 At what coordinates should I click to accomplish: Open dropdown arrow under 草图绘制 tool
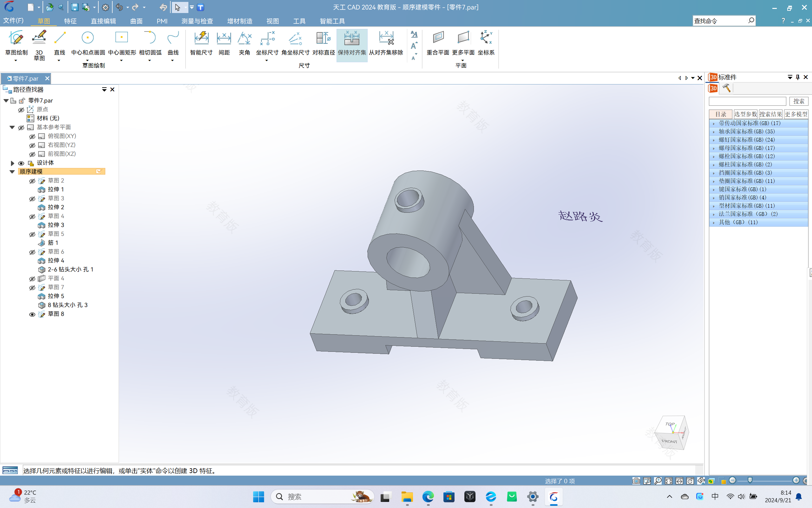coord(16,60)
